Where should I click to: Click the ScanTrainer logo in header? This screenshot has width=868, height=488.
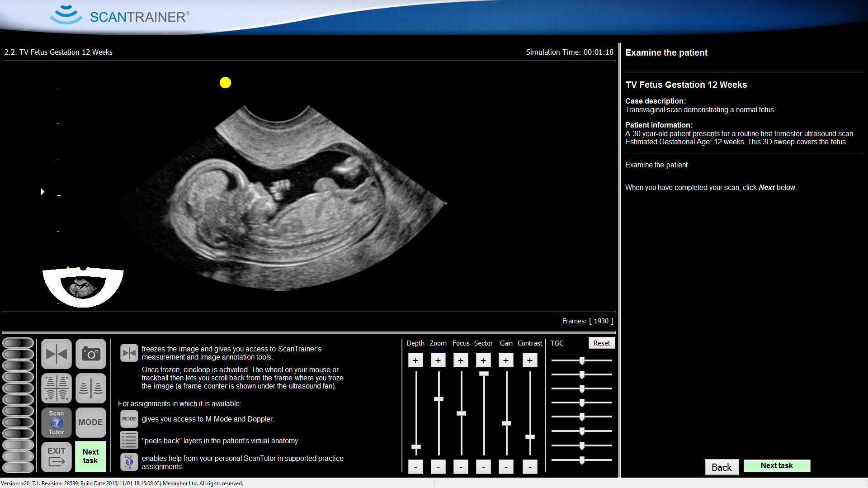120,16
